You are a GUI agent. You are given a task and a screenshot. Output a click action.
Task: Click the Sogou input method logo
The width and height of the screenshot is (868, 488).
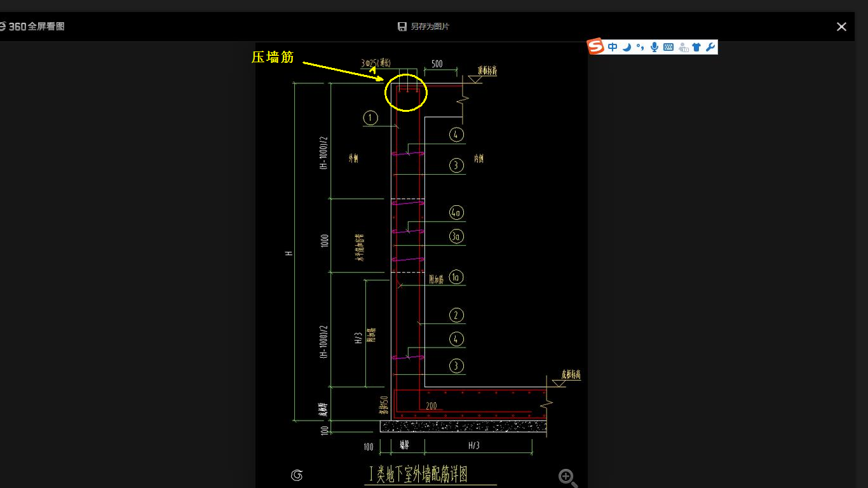(595, 46)
